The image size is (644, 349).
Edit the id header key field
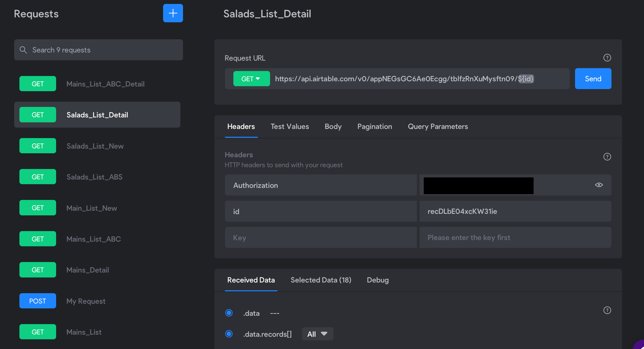point(321,211)
